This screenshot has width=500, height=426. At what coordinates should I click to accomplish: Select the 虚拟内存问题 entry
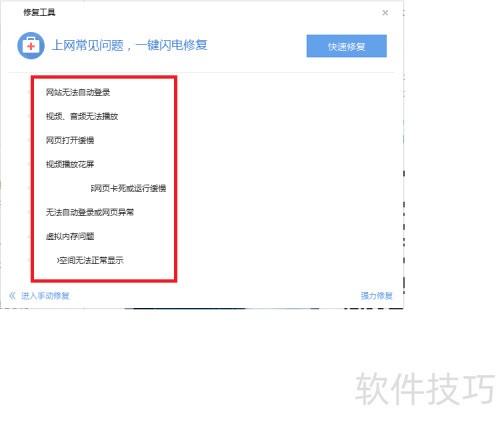click(x=70, y=236)
